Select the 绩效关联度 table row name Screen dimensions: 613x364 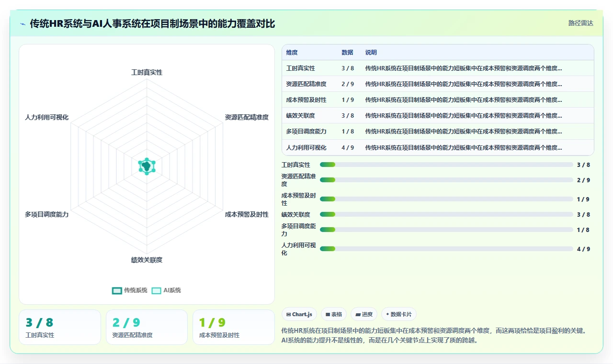point(301,116)
